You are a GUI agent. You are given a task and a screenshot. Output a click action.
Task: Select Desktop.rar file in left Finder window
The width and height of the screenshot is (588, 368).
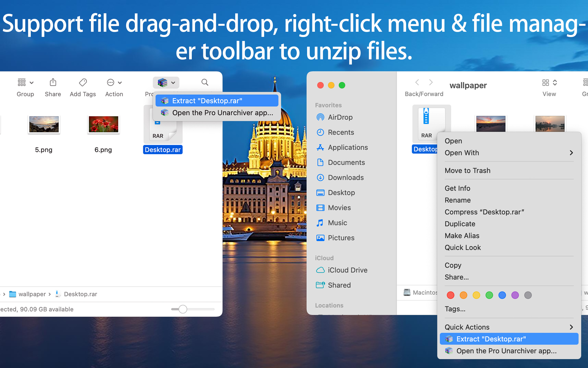point(163,129)
